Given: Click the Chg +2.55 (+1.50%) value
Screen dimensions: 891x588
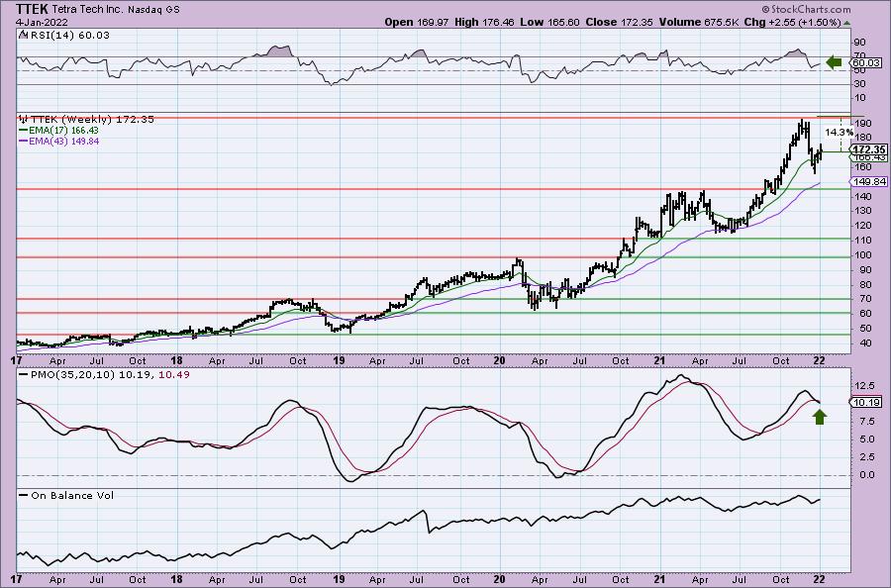Looking at the screenshot, I should 792,22.
